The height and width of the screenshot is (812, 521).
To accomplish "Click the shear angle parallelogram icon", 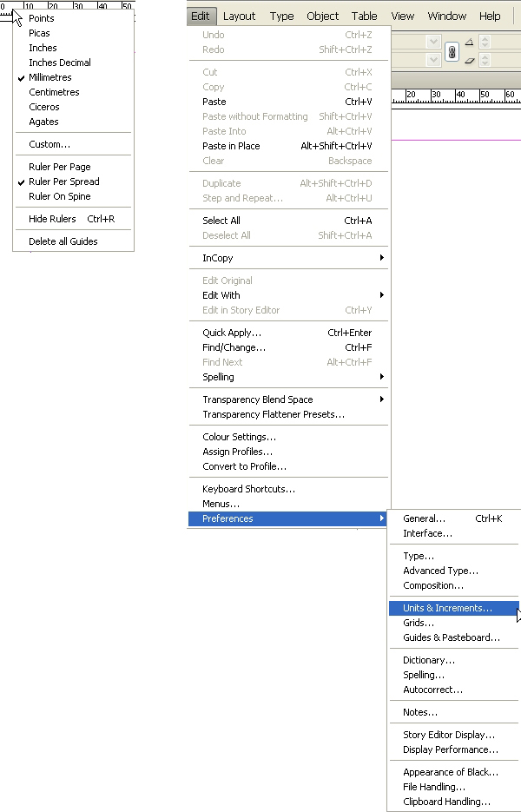I will [469, 61].
